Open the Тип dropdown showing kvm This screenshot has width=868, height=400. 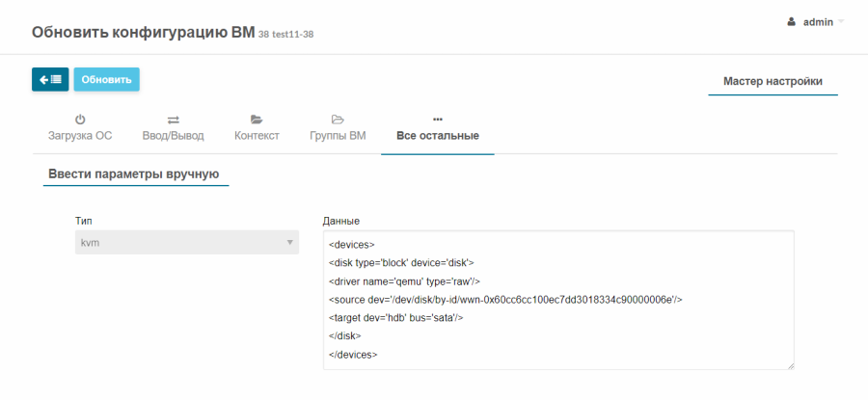coord(187,242)
